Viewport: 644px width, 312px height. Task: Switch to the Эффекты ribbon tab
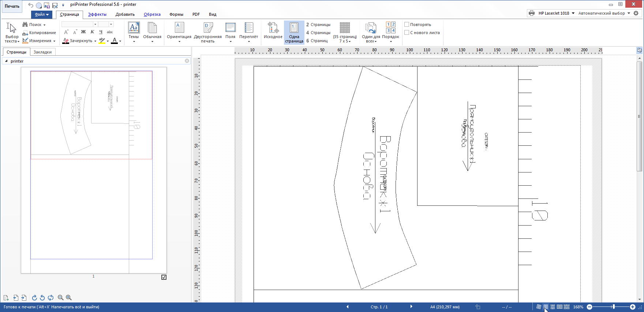97,15
